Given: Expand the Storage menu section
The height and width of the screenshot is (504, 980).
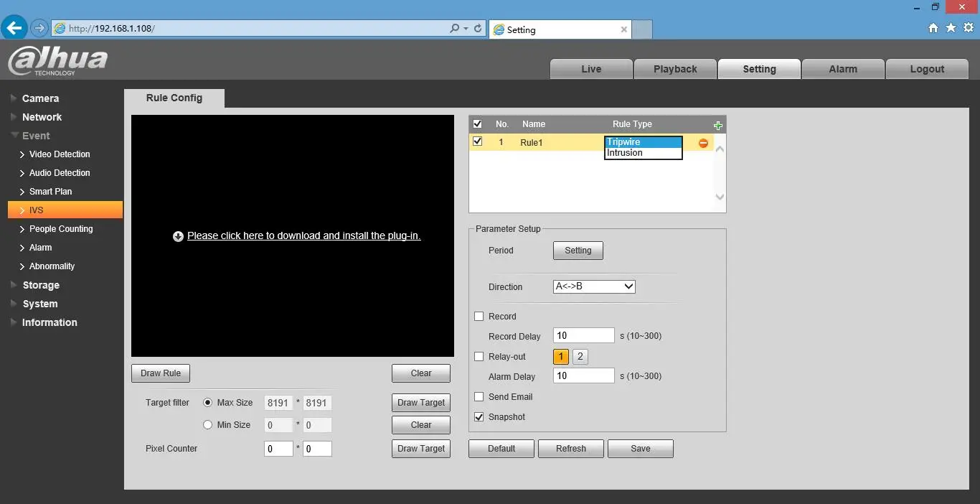Looking at the screenshot, I should point(41,285).
